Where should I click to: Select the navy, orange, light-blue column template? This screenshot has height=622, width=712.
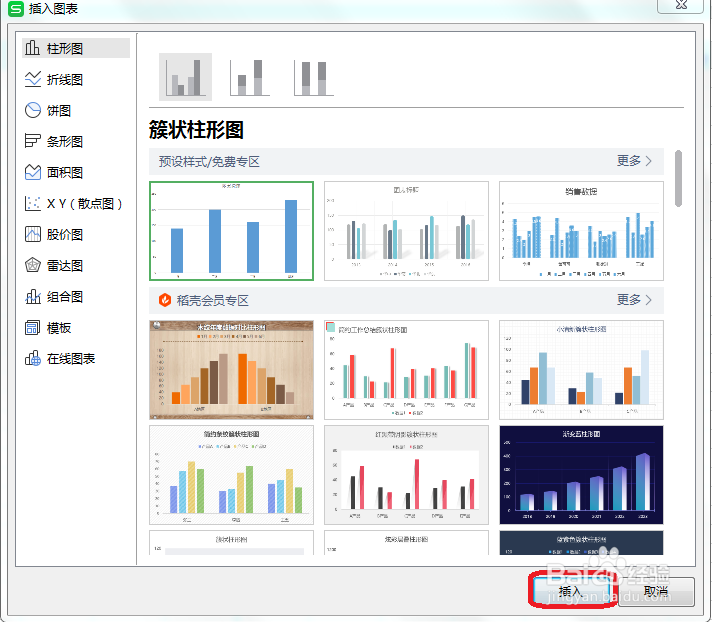(x=581, y=370)
